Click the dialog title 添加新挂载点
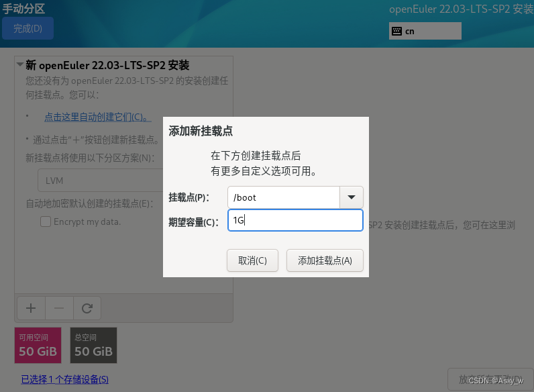 (x=201, y=131)
